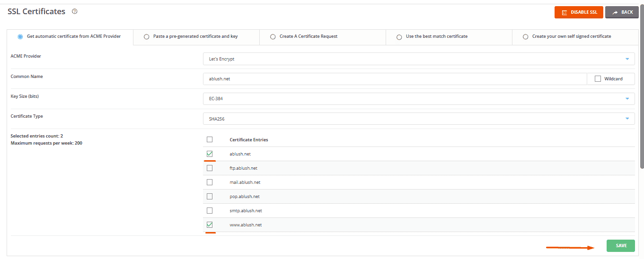This screenshot has width=644, height=259.
Task: Click the help question mark icon
Action: pyautogui.click(x=74, y=11)
